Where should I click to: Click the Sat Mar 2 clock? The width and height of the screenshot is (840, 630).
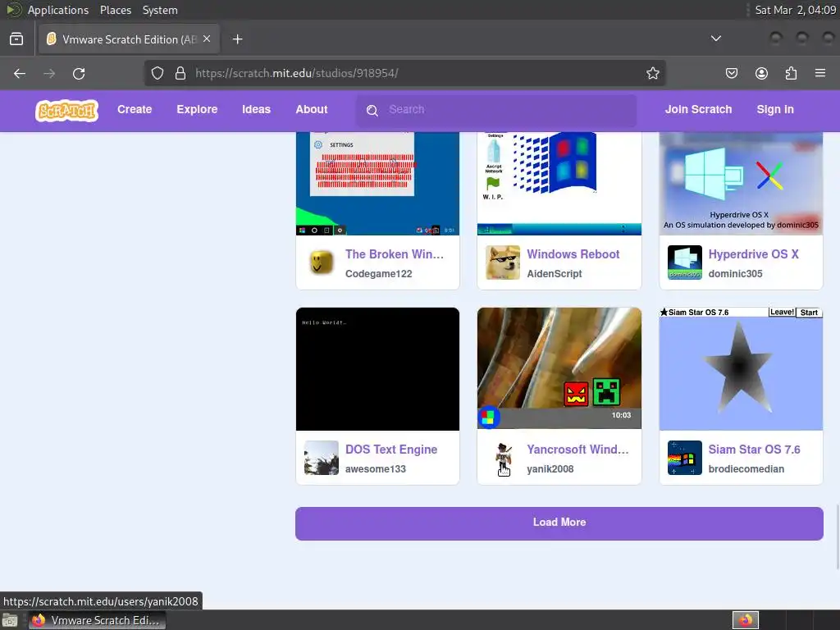795,10
